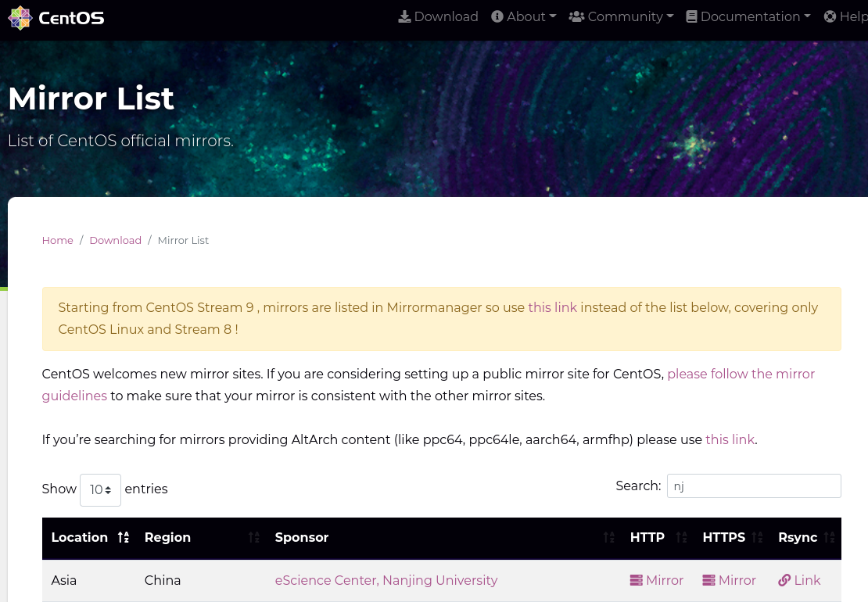Click the Community people icon
Viewport: 868px width, 602px height.
click(576, 16)
